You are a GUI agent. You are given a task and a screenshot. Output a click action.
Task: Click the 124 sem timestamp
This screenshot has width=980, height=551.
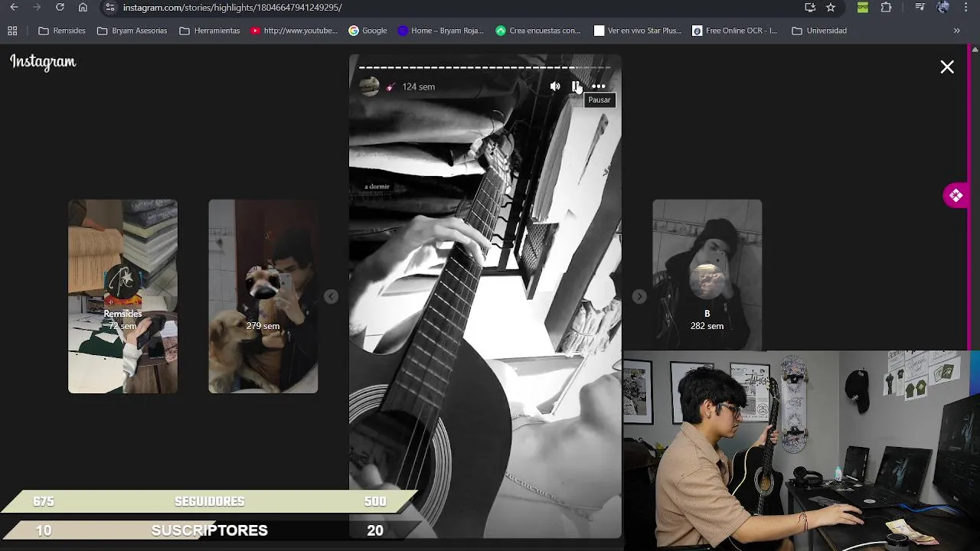point(418,87)
